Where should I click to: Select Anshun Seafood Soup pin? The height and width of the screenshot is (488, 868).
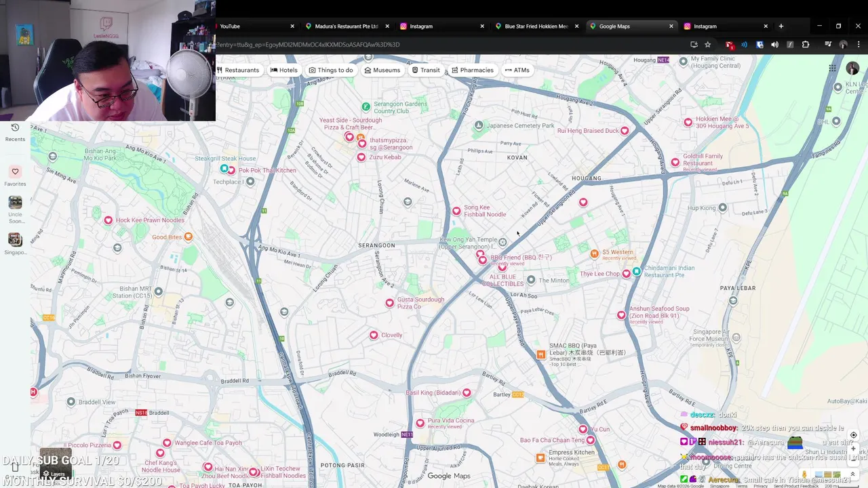pos(621,315)
